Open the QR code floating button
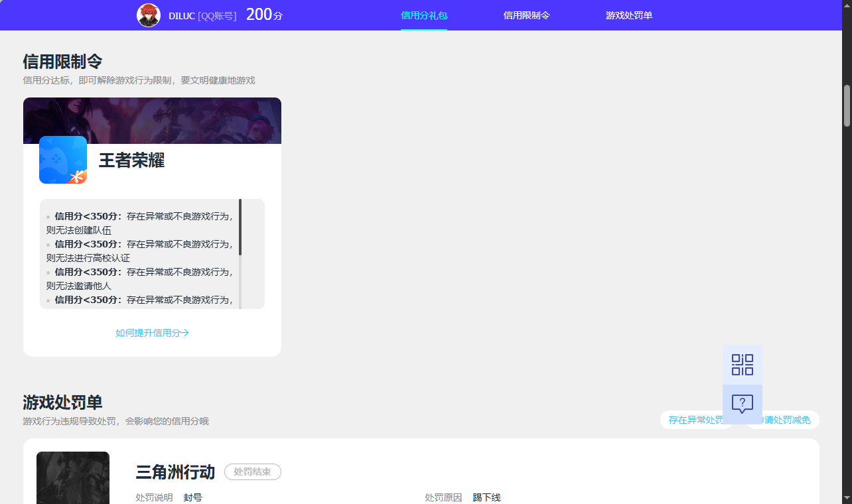Screen dimensions: 852x504 pyautogui.click(x=743, y=365)
